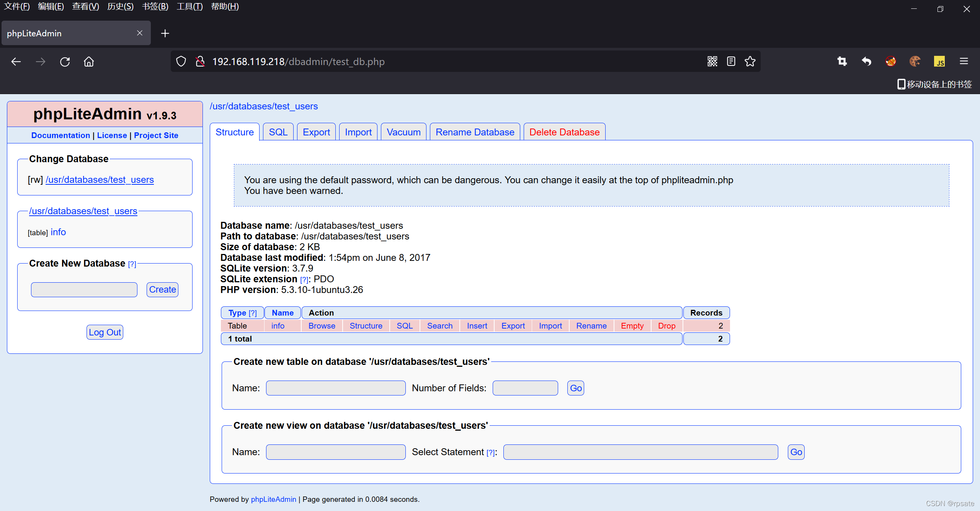Click the Type column help [?] link
Image resolution: width=980 pixels, height=511 pixels.
(253, 313)
